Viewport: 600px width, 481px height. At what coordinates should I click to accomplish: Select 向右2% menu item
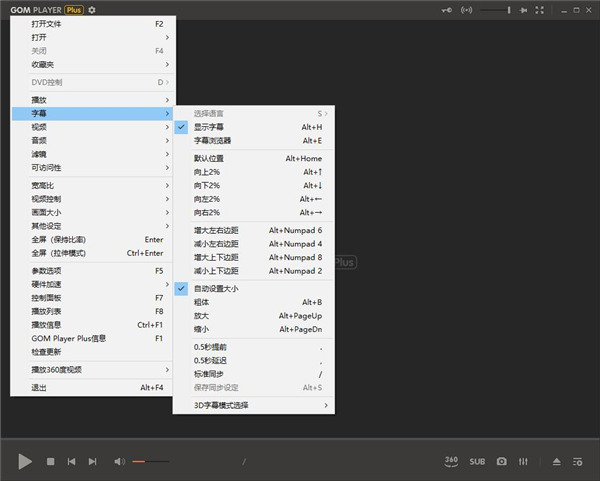coord(254,212)
